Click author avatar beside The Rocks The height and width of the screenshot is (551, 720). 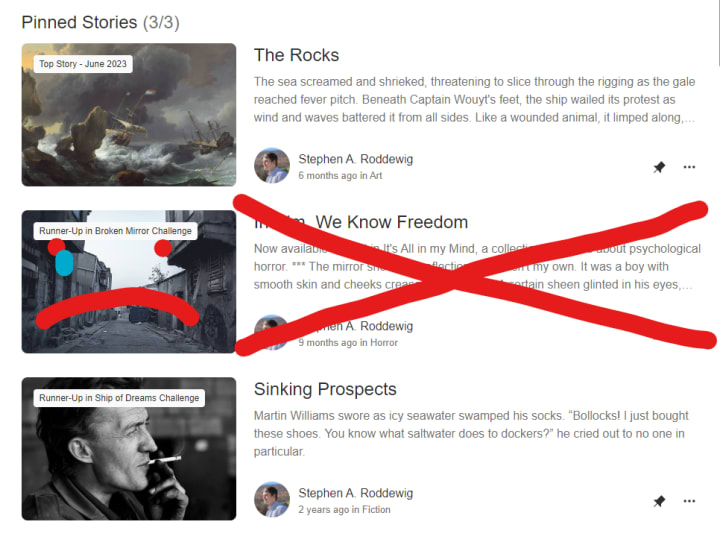(x=272, y=166)
